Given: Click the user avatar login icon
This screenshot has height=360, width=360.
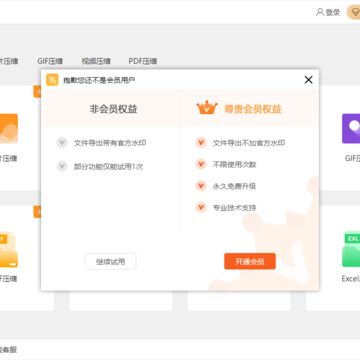Looking at the screenshot, I should (x=320, y=13).
